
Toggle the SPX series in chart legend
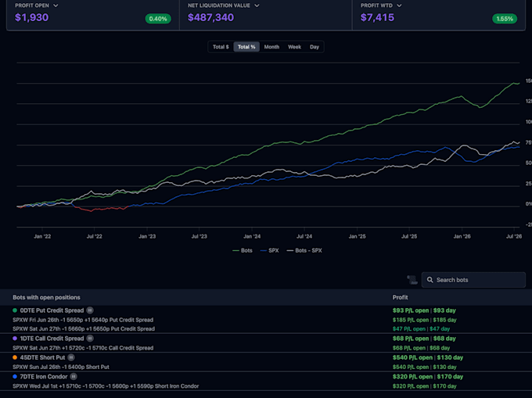(269, 250)
